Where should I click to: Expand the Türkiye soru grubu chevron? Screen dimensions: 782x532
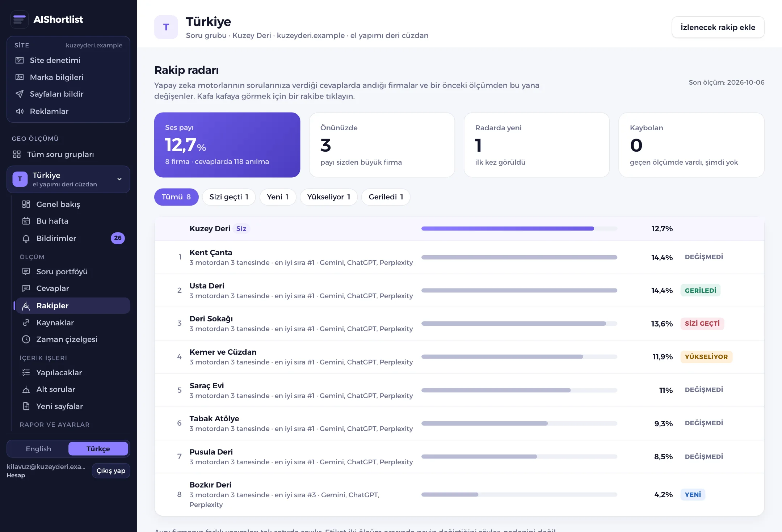coord(119,179)
